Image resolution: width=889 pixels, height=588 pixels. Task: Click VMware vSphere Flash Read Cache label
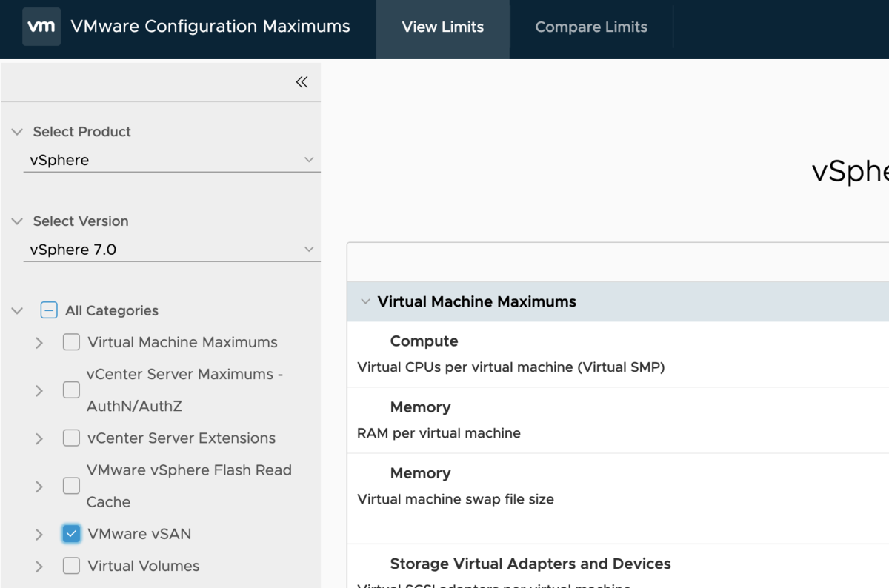(189, 486)
